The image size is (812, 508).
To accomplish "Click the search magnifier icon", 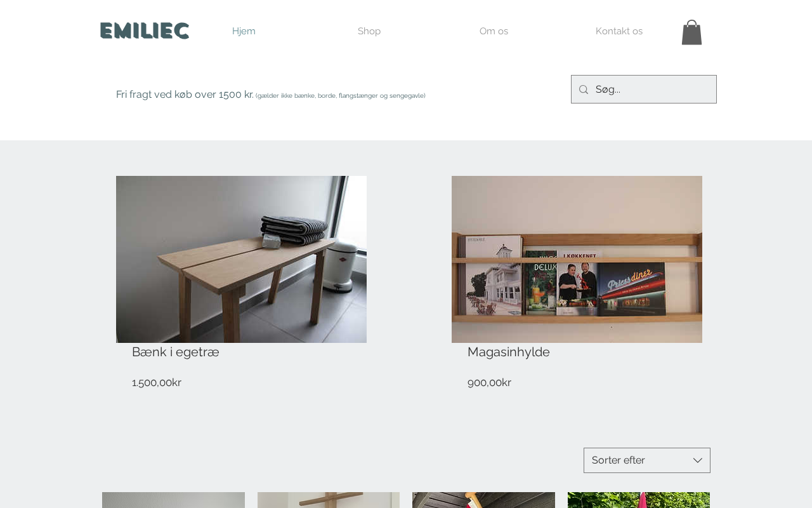I will coord(584,90).
